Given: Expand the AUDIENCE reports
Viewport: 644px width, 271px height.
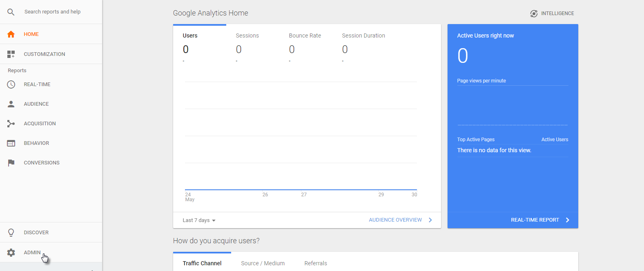Looking at the screenshot, I should click(36, 104).
